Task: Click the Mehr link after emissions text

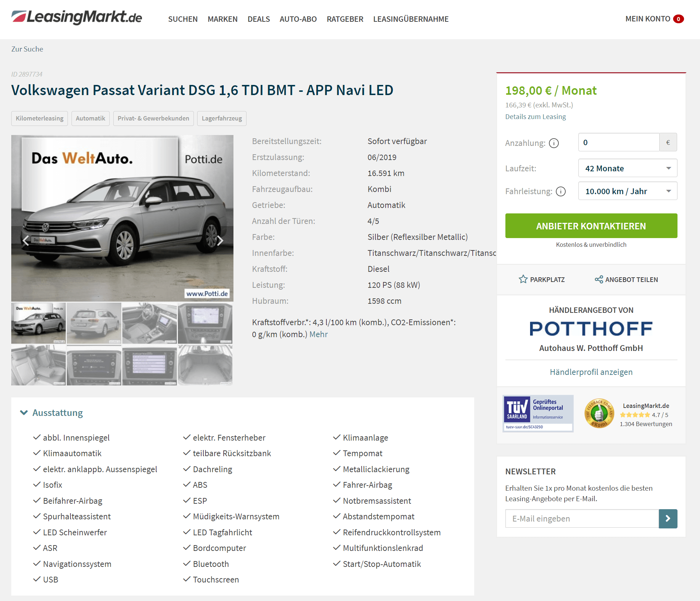Action: (x=318, y=334)
